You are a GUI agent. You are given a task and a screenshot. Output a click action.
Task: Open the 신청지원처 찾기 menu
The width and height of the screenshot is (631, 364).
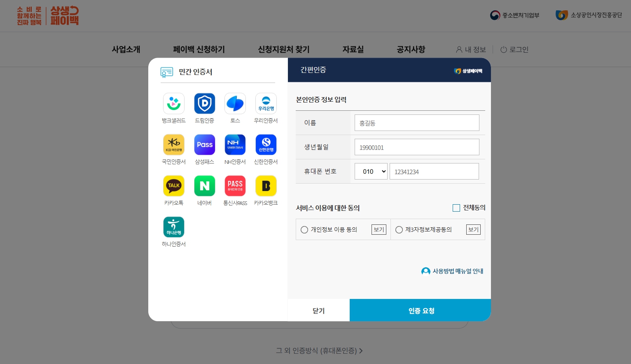[284, 49]
